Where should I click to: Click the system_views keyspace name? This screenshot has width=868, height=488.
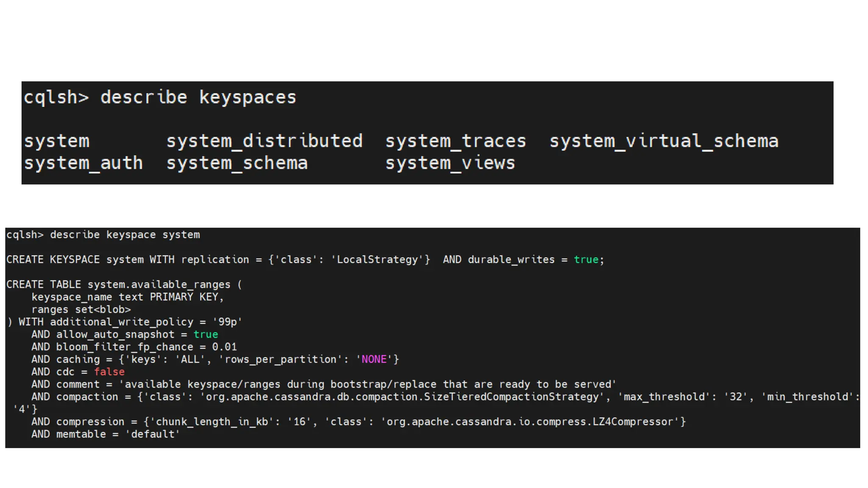[450, 163]
